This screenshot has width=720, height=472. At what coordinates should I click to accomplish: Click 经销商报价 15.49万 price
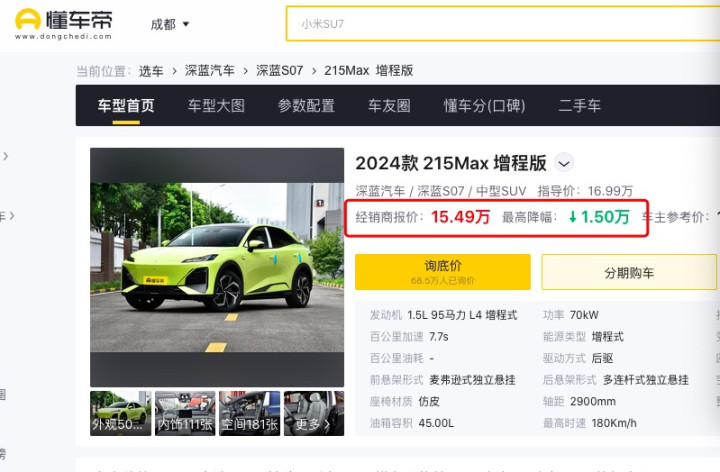(x=423, y=217)
